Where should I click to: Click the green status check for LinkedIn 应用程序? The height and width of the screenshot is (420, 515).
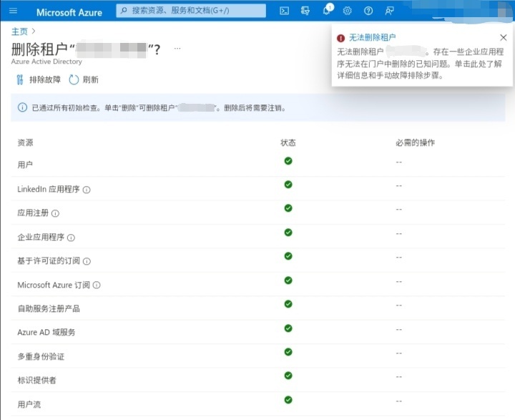[288, 185]
